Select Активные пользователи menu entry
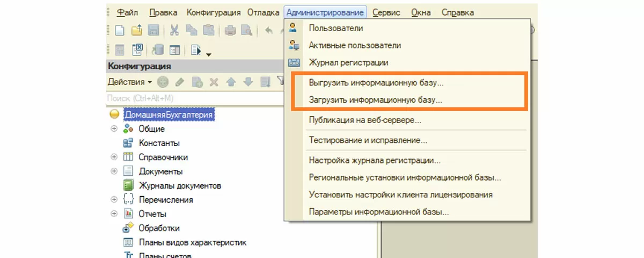 (x=408, y=46)
